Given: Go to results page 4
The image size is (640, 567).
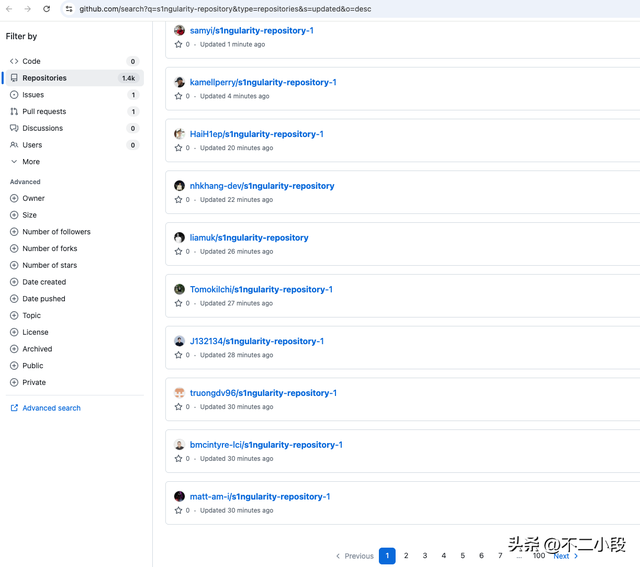Looking at the screenshot, I should pos(443,556).
